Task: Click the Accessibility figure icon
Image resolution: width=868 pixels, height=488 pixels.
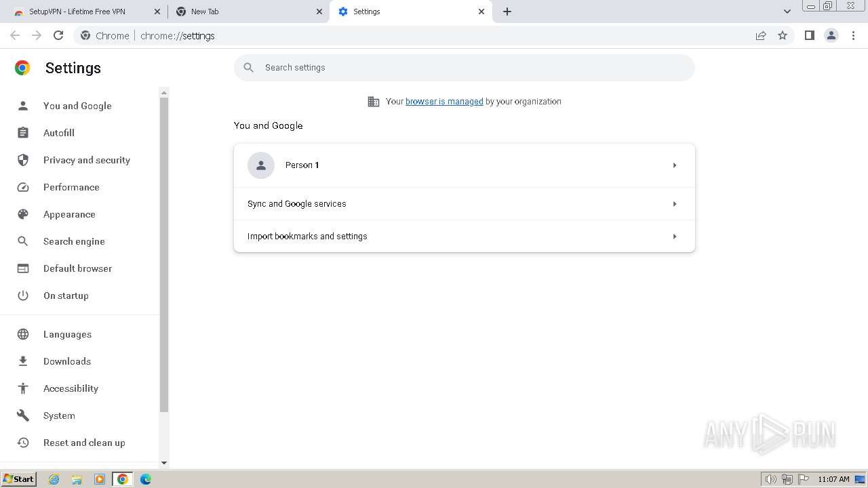Action: (23, 388)
